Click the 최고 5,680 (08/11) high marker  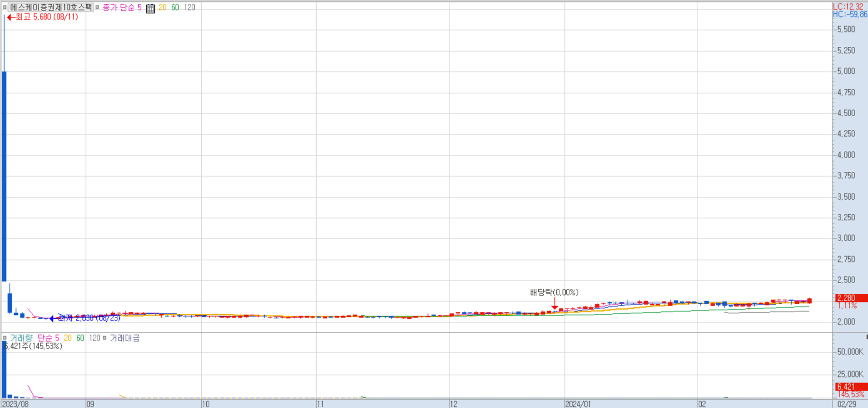(x=43, y=17)
